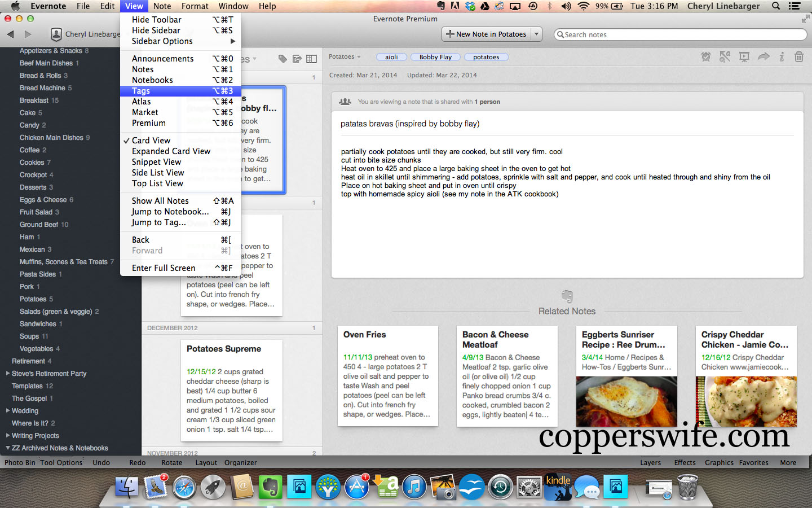Select Chicken Main Dishes notebook
This screenshot has width=812, height=508.
(51, 138)
